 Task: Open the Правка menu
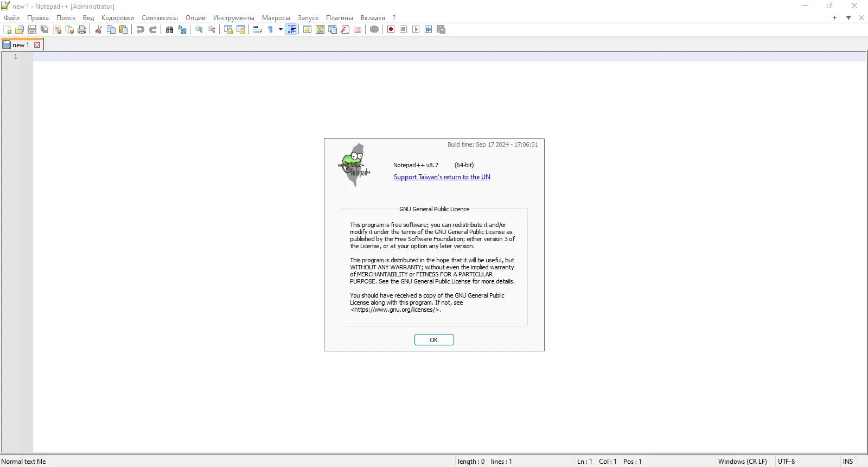38,18
